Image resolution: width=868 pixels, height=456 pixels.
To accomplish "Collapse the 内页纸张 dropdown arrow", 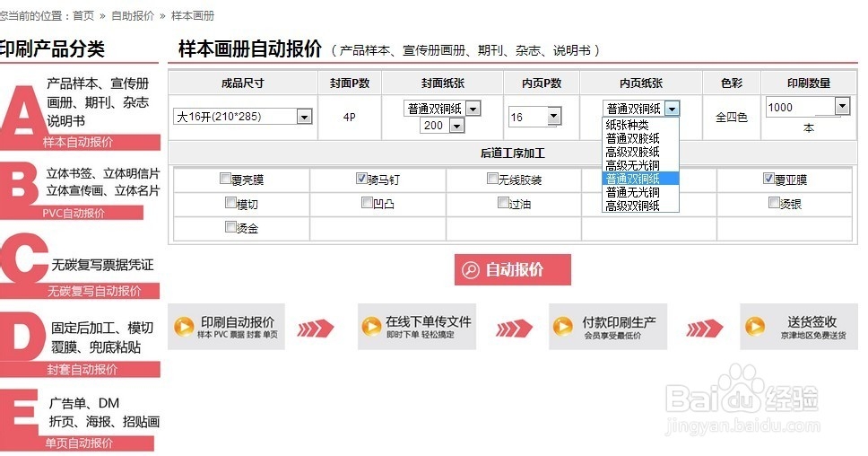I will pyautogui.click(x=672, y=109).
